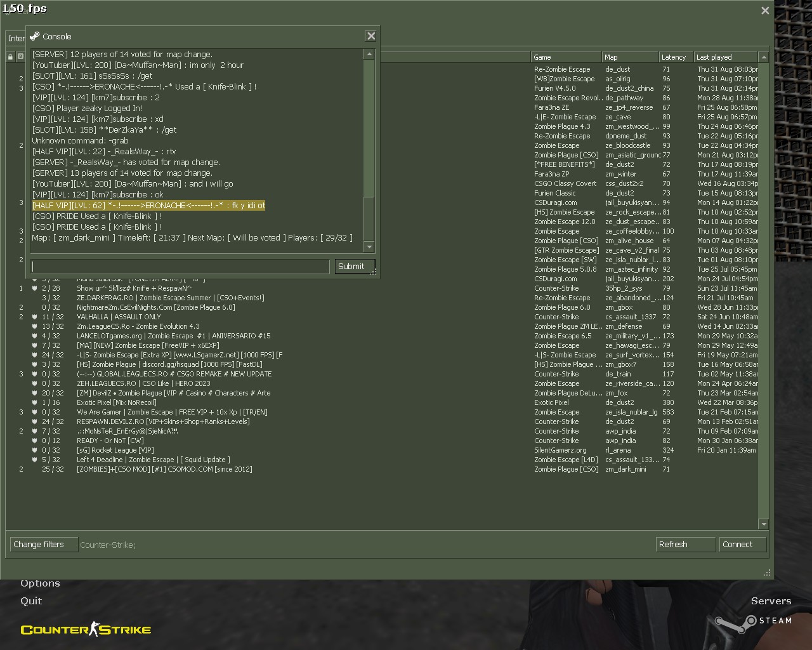Click the 'Counter-Strike;' filter status text
This screenshot has height=650, width=812.
click(x=108, y=545)
